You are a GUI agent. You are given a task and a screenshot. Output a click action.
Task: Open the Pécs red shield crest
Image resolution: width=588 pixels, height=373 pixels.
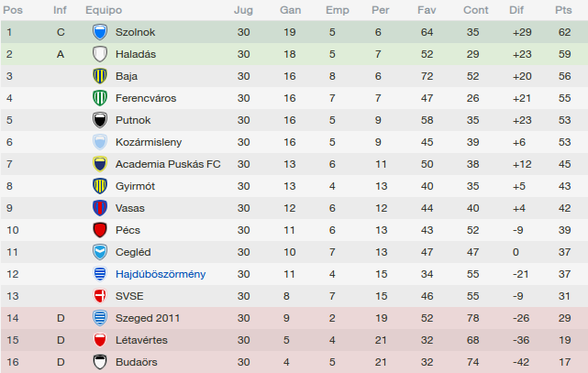[x=100, y=230]
